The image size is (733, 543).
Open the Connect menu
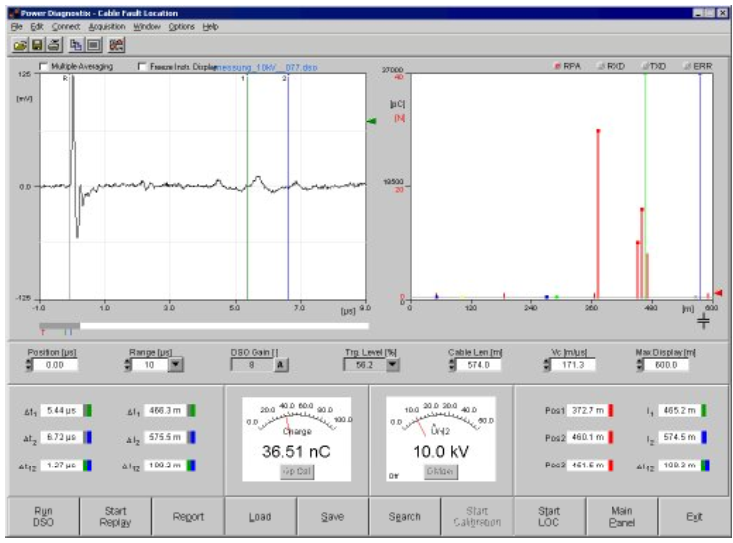pos(66,27)
